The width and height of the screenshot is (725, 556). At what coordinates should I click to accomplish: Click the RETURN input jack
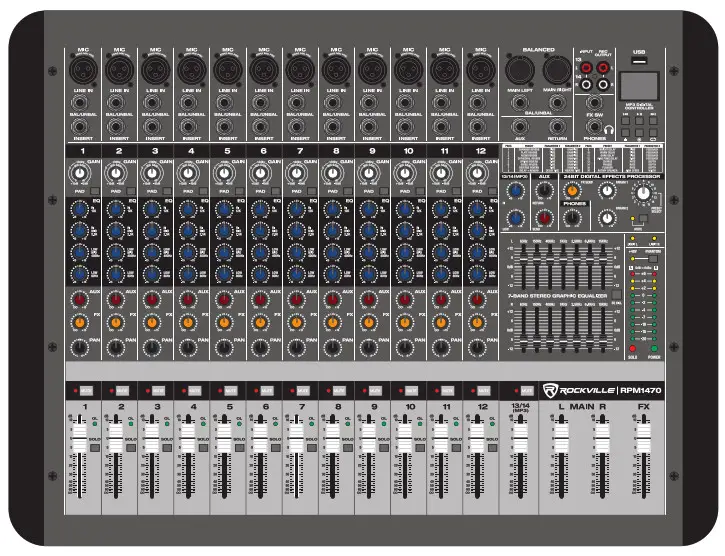point(557,126)
